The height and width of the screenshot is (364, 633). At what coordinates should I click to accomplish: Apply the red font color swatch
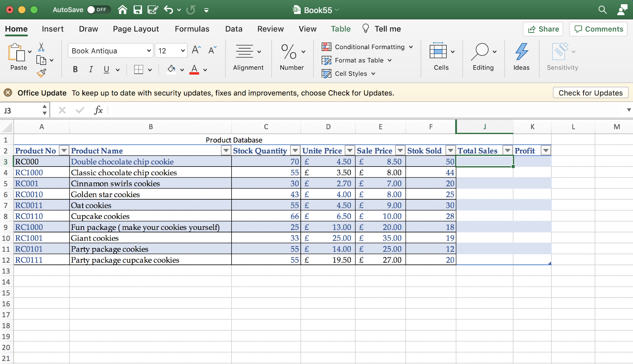[194, 70]
